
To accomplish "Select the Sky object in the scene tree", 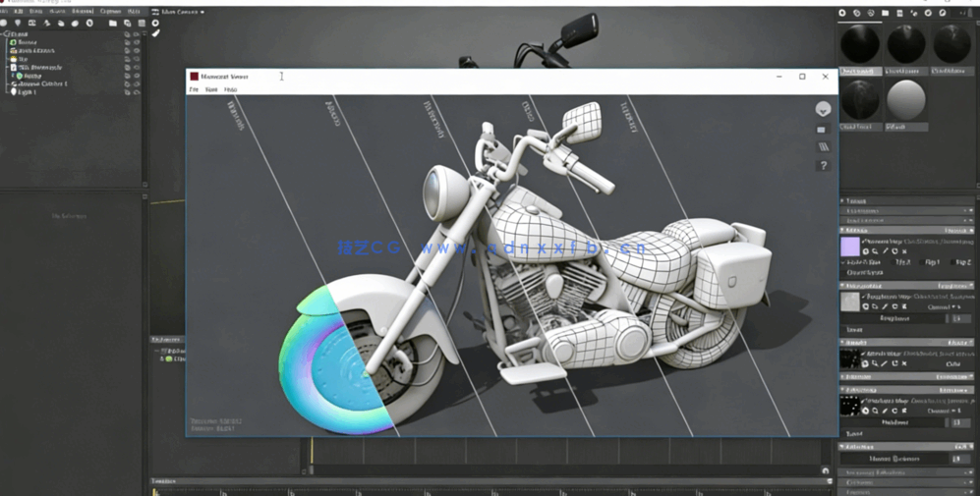I will [24, 59].
